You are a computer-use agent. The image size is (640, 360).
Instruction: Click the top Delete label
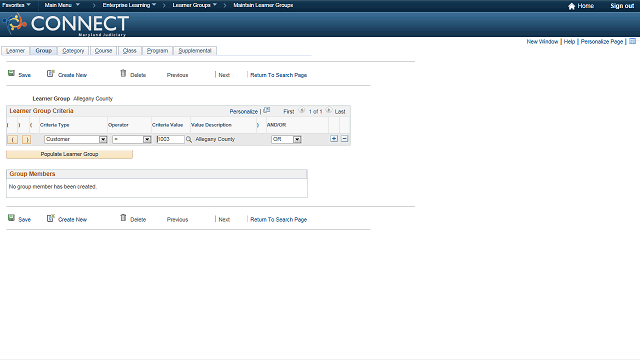pyautogui.click(x=138, y=75)
